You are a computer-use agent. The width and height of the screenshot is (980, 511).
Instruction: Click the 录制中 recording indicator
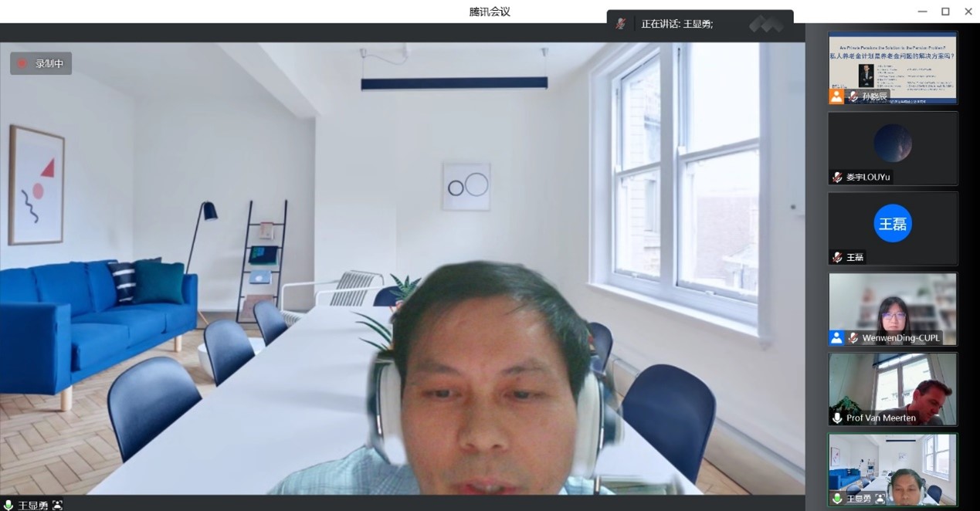[41, 63]
